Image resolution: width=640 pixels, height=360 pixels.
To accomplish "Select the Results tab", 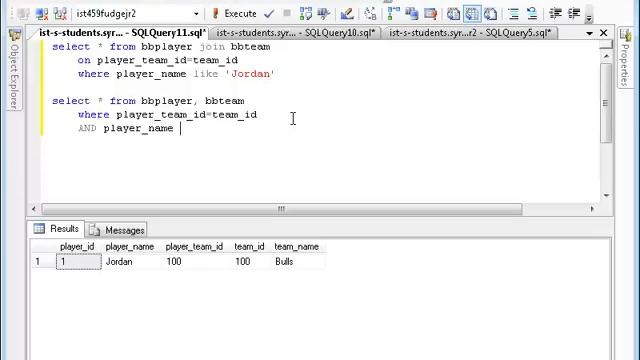I will pyautogui.click(x=56, y=229).
